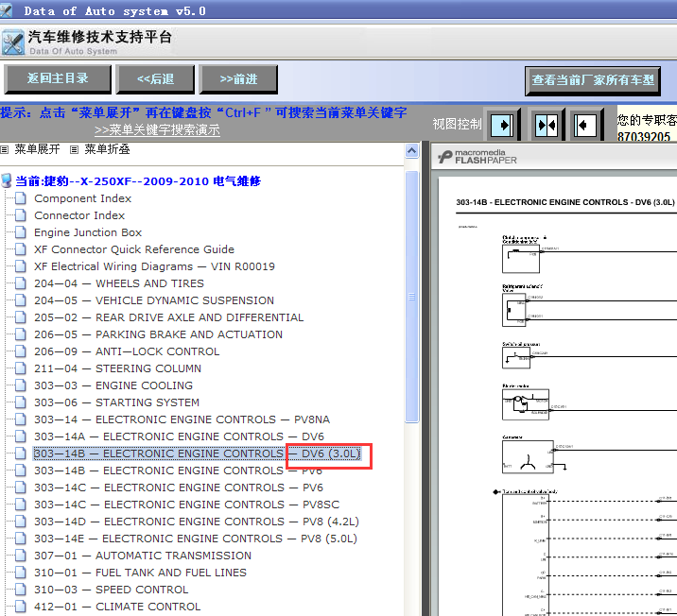Viewport: 677px width, 616px height.
Task: Open 412-01 CLIMATE CONTROL
Action: click(x=117, y=607)
